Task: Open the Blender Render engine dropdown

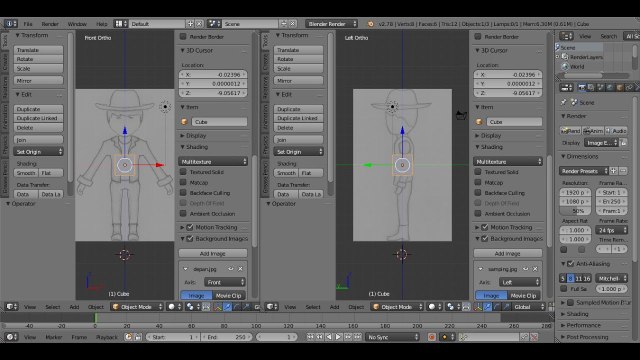Action: pyautogui.click(x=331, y=24)
